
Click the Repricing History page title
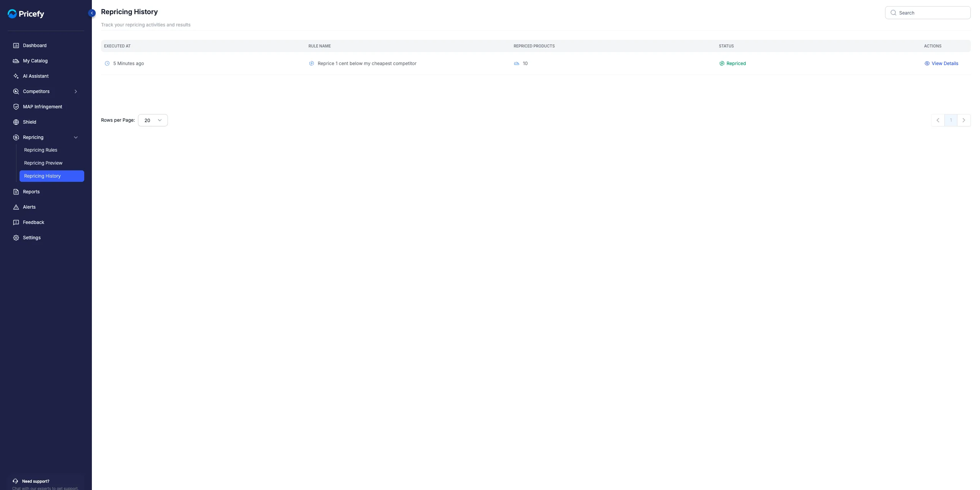pyautogui.click(x=129, y=12)
